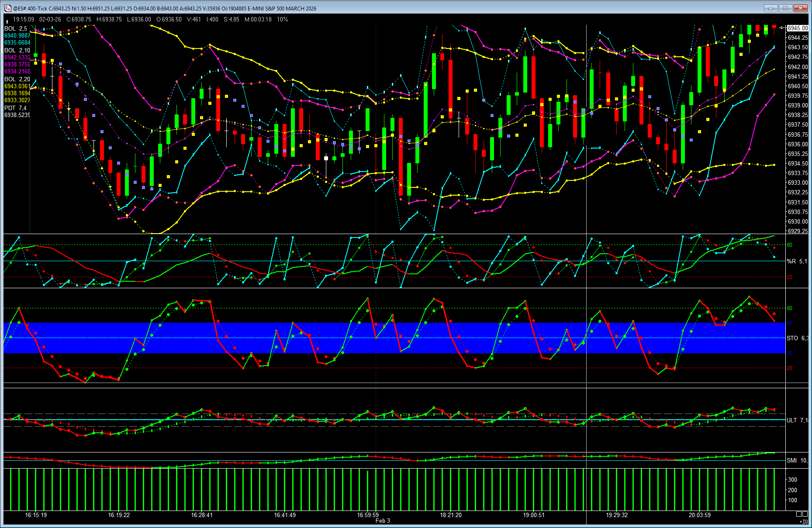Select the BOL 2,10 study label
The height and width of the screenshot is (528, 812).
(x=17, y=50)
